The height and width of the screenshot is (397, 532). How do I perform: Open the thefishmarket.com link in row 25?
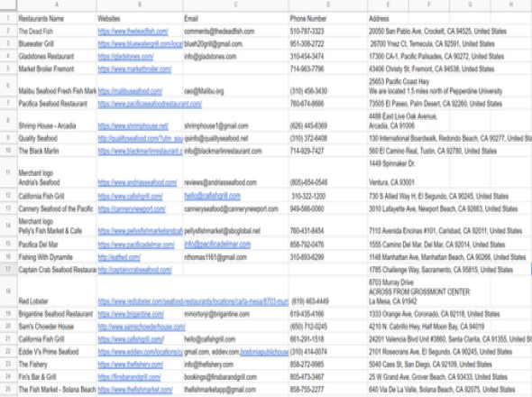(x=135, y=390)
